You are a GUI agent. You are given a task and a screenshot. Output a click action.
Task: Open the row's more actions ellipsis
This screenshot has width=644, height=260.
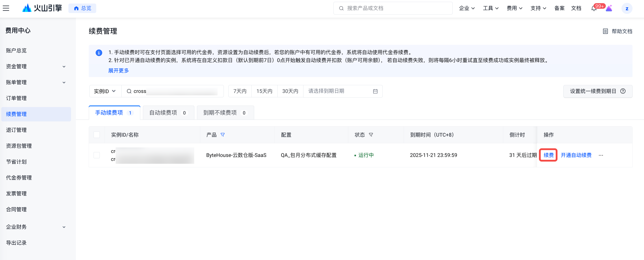click(601, 155)
